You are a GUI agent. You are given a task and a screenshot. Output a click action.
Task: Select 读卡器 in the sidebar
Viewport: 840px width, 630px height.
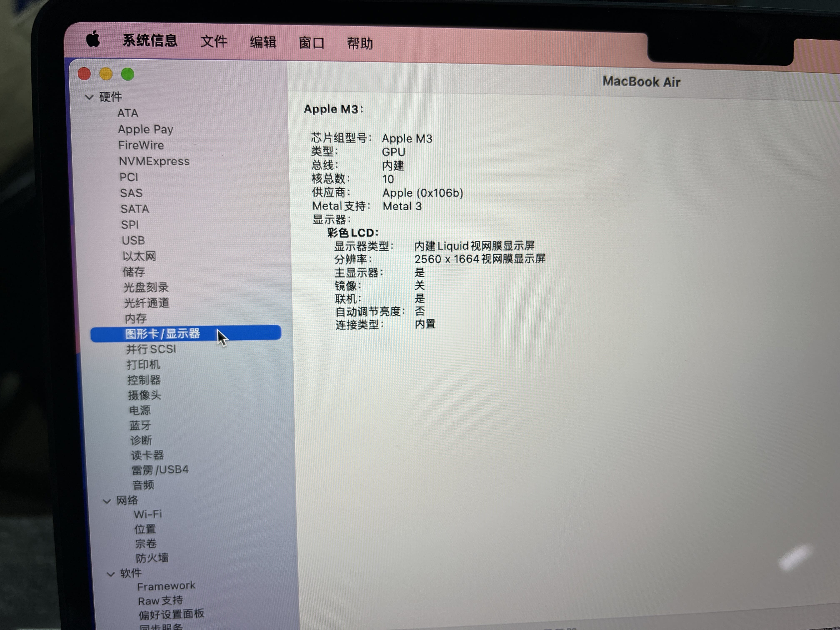pos(148,455)
